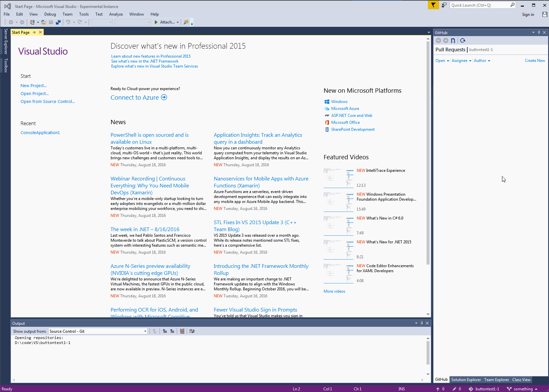Screen dimensions: 549x392
Task: Open the something branch selector in status bar
Action: 522,389
